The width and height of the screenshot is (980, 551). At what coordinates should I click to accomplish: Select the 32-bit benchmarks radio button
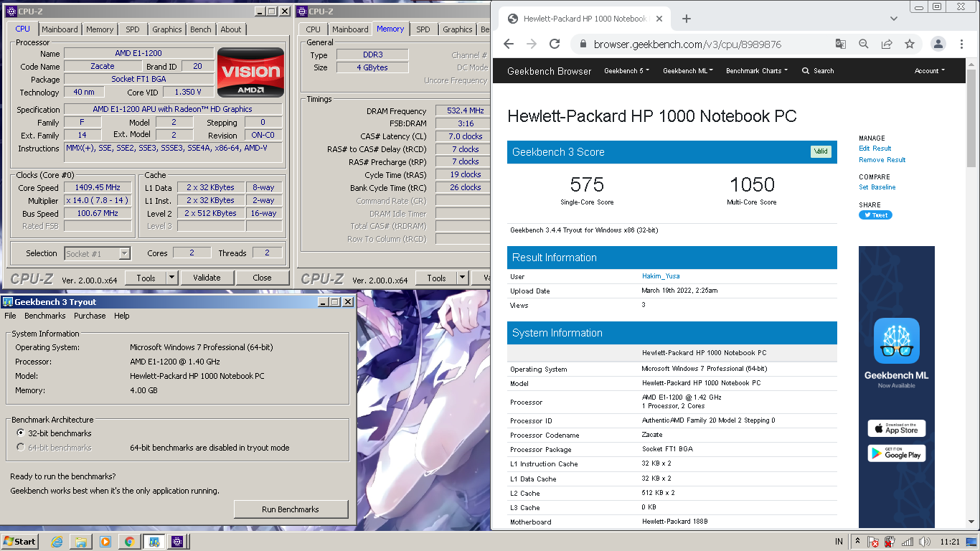pyautogui.click(x=21, y=433)
